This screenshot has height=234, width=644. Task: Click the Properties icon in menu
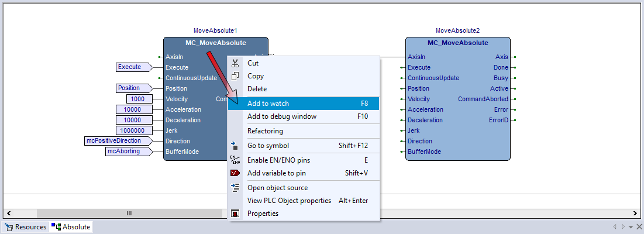tap(235, 214)
